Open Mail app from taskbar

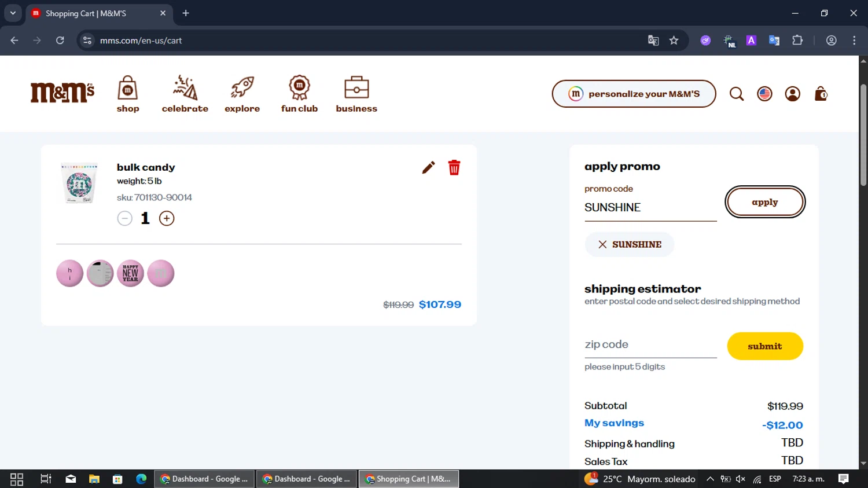pyautogui.click(x=71, y=479)
